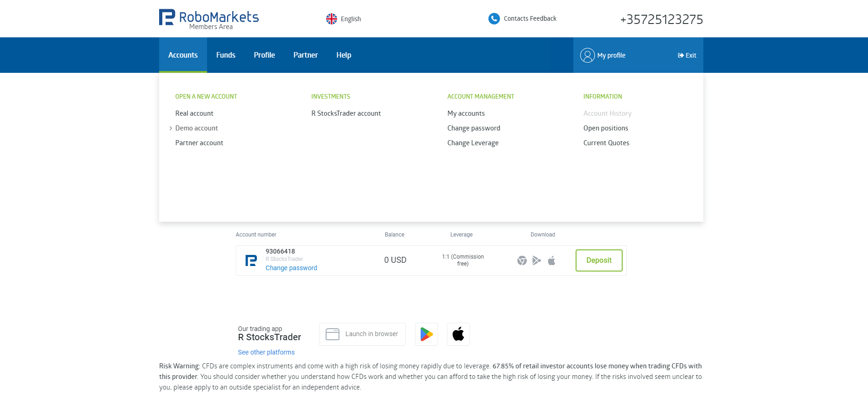The width and height of the screenshot is (868, 402).
Task: Click the blue phone contacts icon
Action: click(494, 18)
